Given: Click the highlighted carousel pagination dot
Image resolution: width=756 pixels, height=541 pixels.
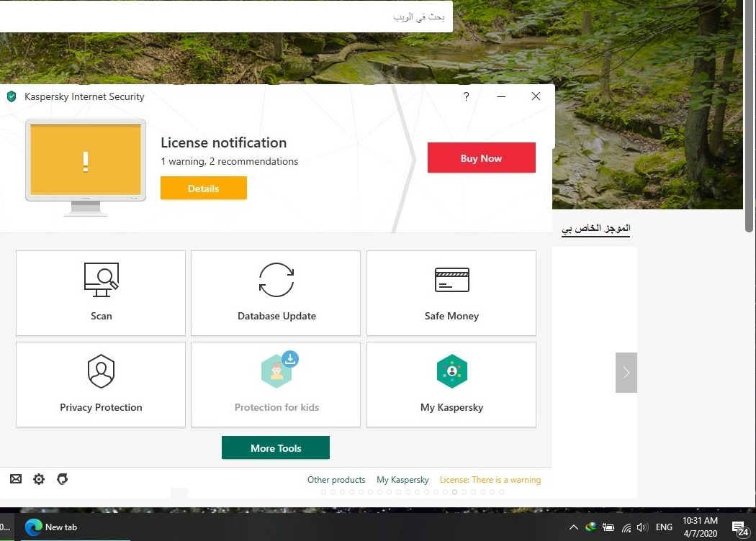Looking at the screenshot, I should [x=454, y=492].
